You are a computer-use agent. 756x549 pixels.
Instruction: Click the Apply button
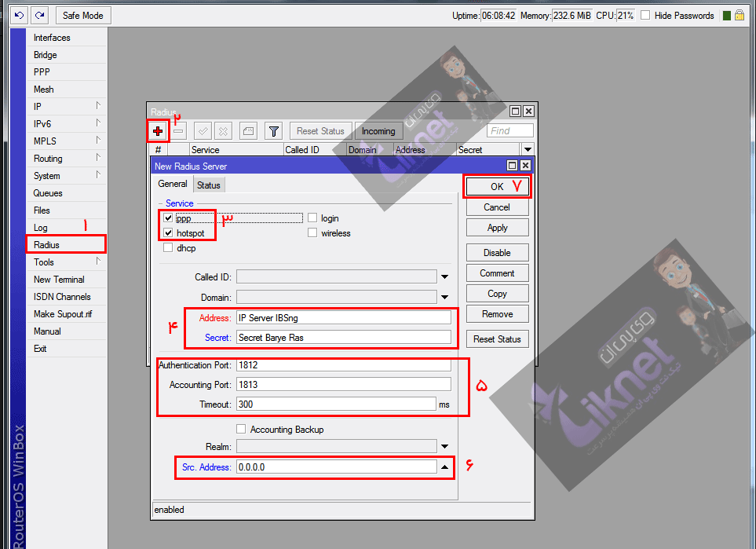pos(497,228)
